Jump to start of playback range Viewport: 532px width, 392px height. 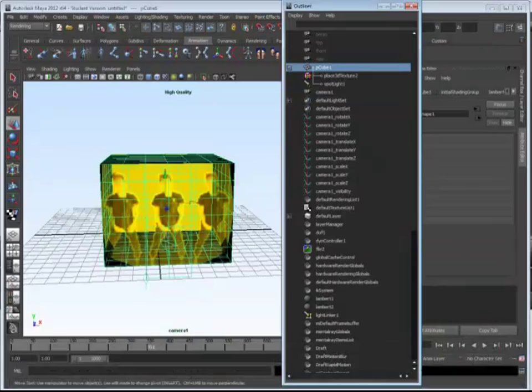pyautogui.click(x=439, y=345)
